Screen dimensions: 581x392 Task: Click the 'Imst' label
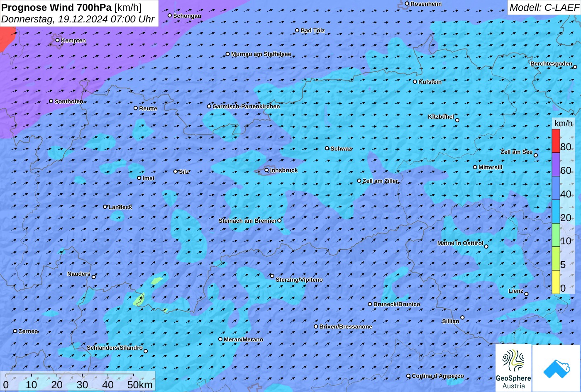[x=149, y=178]
